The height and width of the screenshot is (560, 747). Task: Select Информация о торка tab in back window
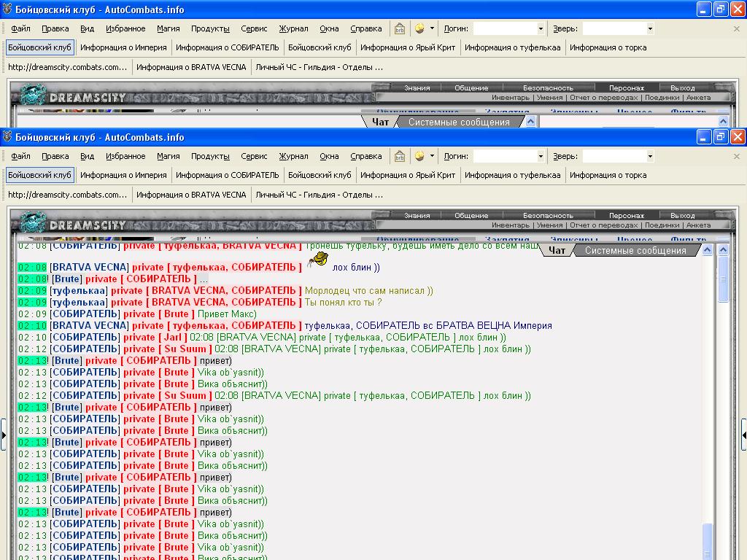point(608,47)
